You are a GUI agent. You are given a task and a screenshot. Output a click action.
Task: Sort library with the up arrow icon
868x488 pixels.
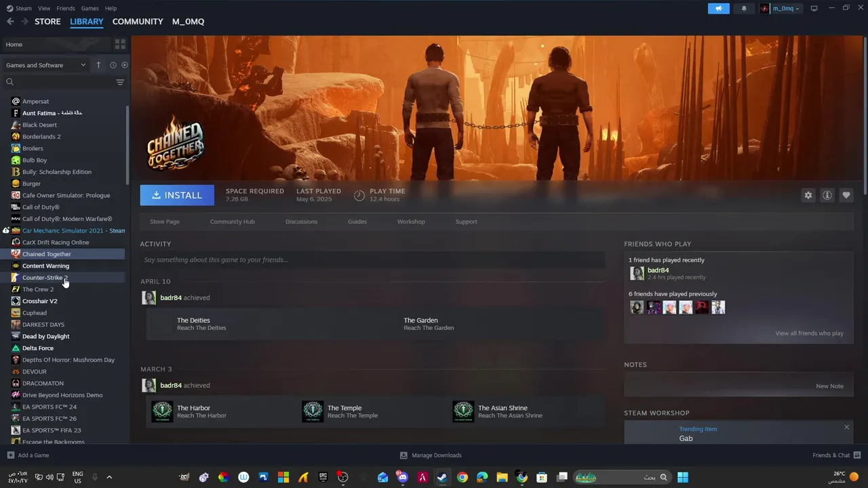point(98,65)
